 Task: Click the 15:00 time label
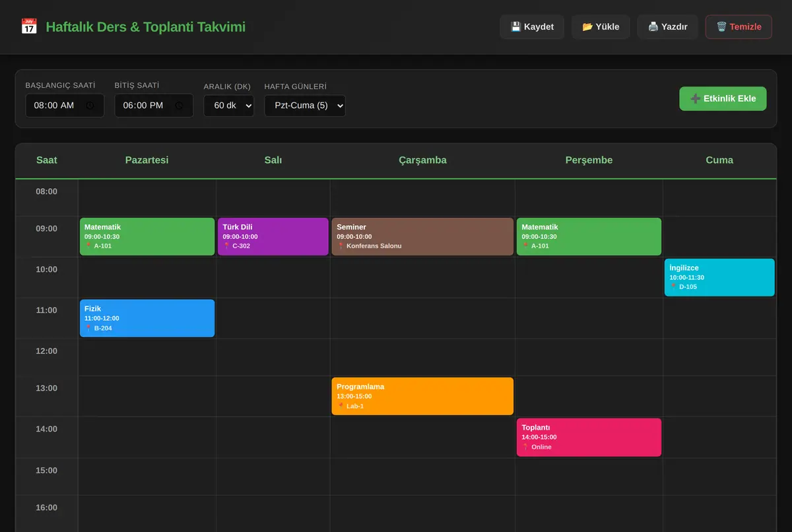pos(47,471)
